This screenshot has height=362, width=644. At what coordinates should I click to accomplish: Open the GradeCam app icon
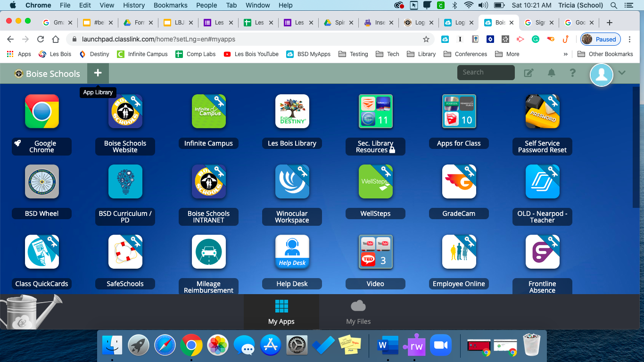459,181
